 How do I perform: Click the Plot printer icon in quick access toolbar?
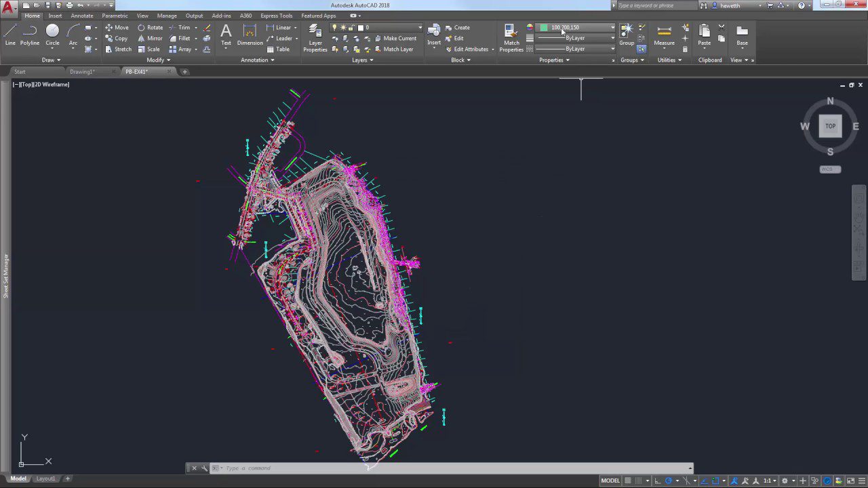coord(69,5)
